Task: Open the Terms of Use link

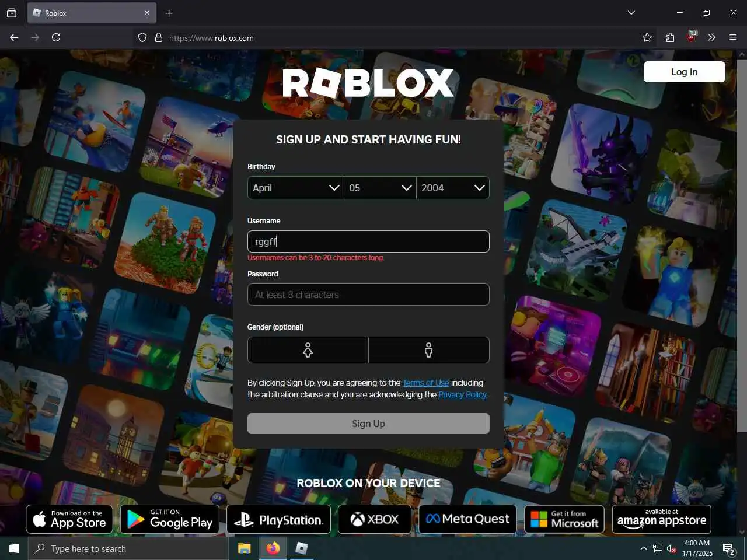Action: click(426, 383)
